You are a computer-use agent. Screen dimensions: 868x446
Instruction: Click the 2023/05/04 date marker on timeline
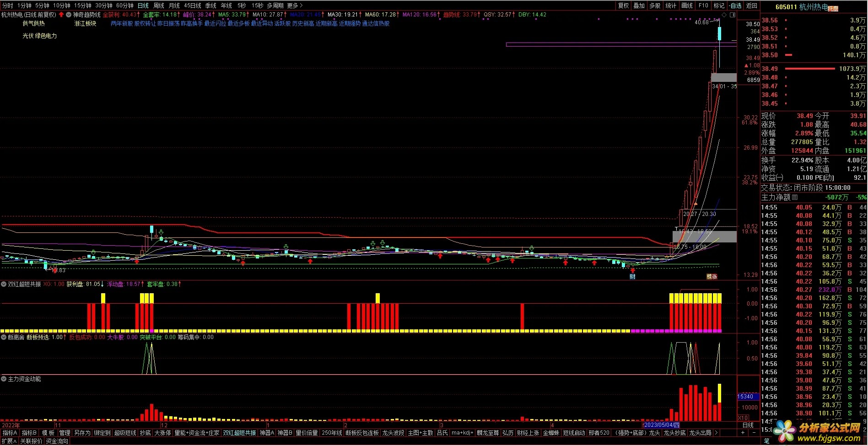[x=662, y=425]
